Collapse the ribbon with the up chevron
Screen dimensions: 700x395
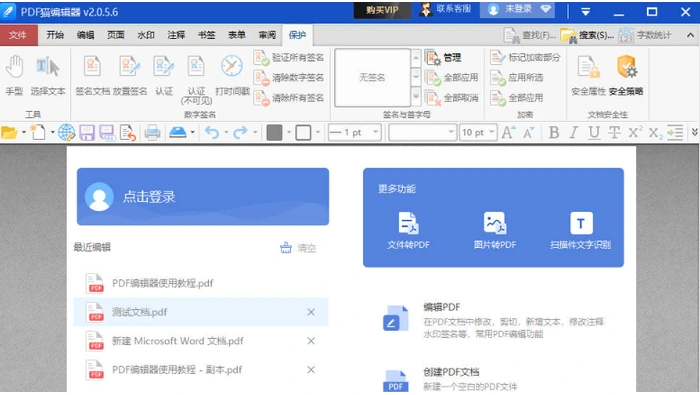[690, 35]
